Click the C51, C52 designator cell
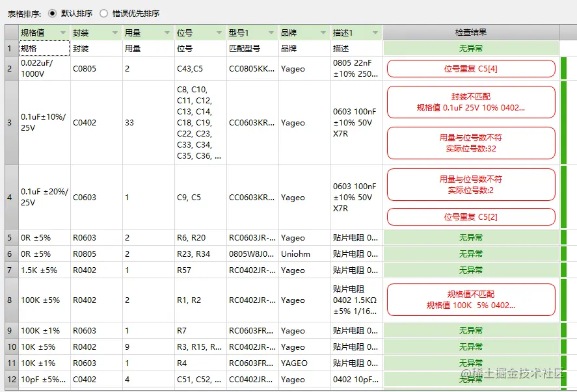 pyautogui.click(x=200, y=379)
